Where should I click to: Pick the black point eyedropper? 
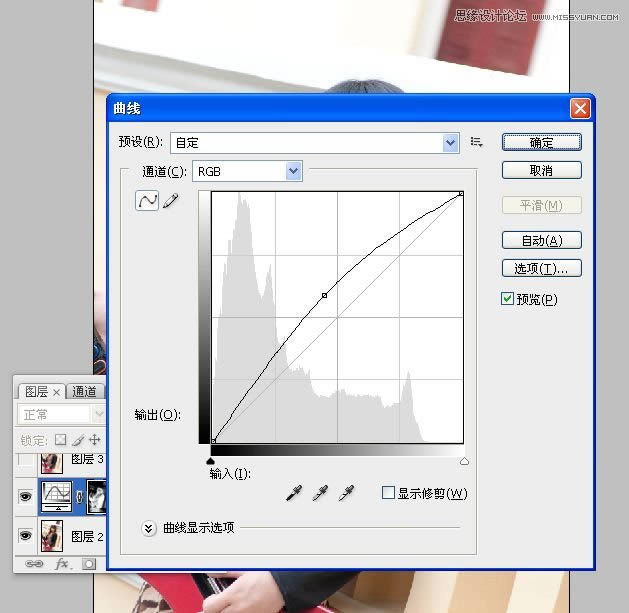[295, 493]
